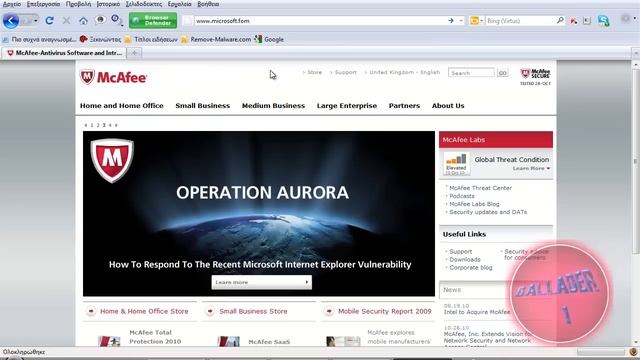The image size is (640, 360).
Task: Reload the page with refresh icon
Action: coord(49,20)
